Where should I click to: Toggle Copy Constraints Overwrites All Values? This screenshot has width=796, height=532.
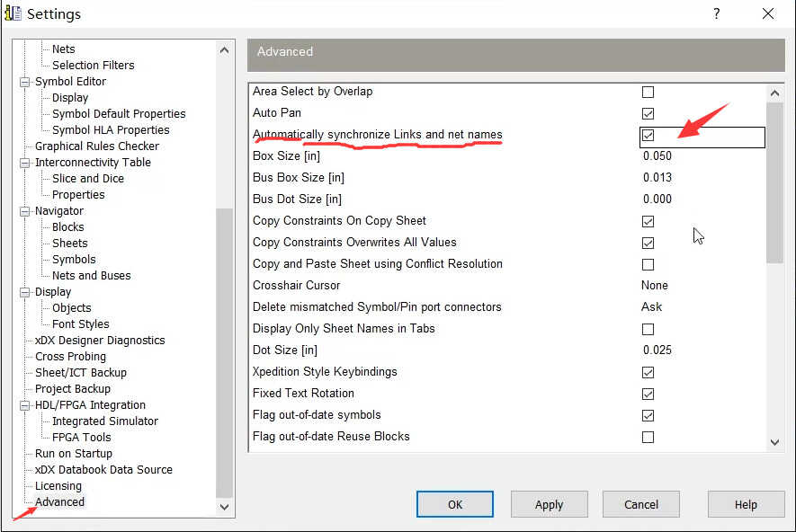(648, 243)
